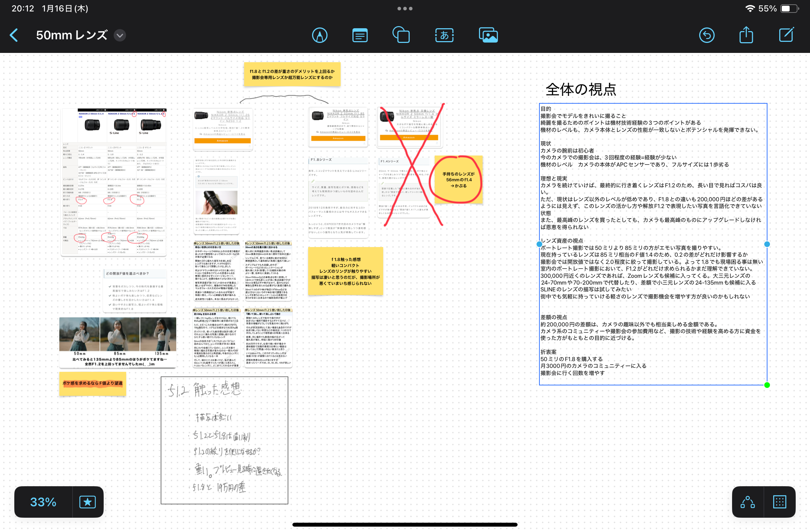Screen dimensions: 810x532
Task: Open the title menu beside 50mm レンズ
Action: pos(120,35)
